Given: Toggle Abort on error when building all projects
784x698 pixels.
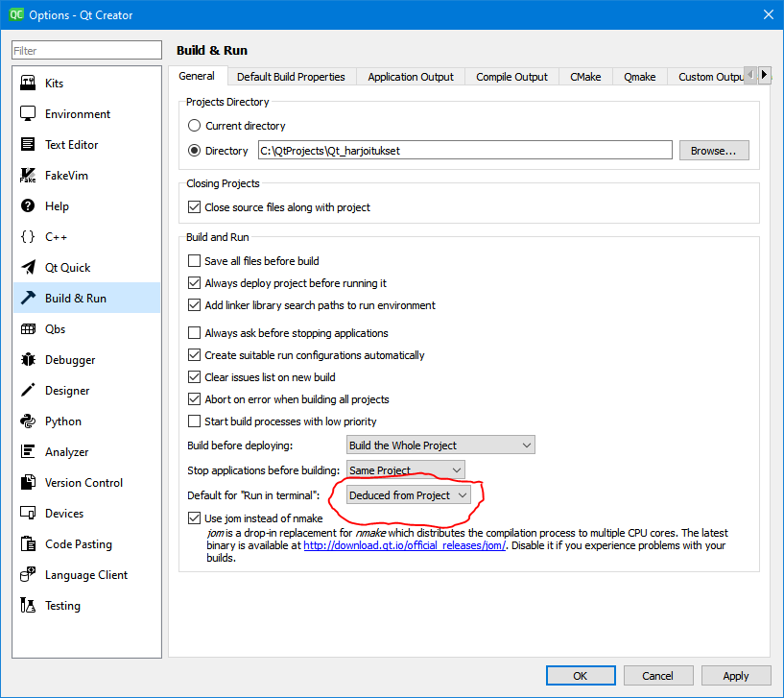Looking at the screenshot, I should coord(194,399).
